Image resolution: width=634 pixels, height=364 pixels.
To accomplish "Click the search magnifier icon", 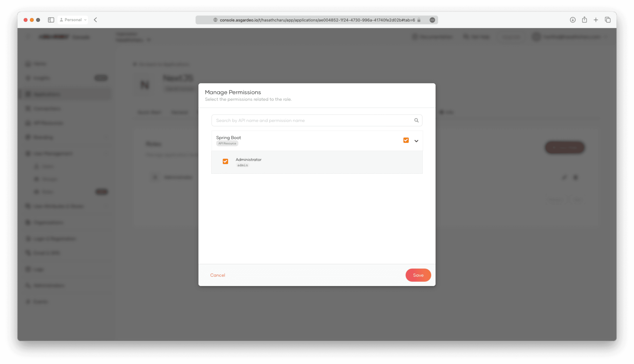I will pos(416,121).
